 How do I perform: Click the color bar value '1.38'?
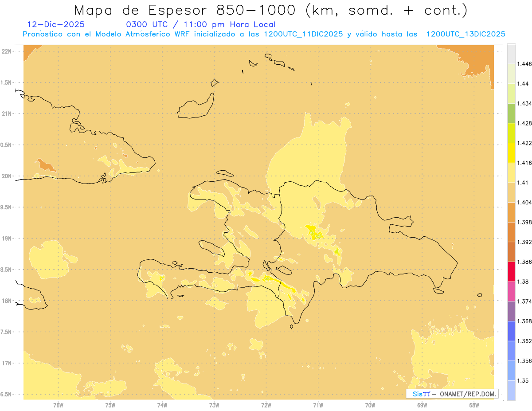pos(523,282)
